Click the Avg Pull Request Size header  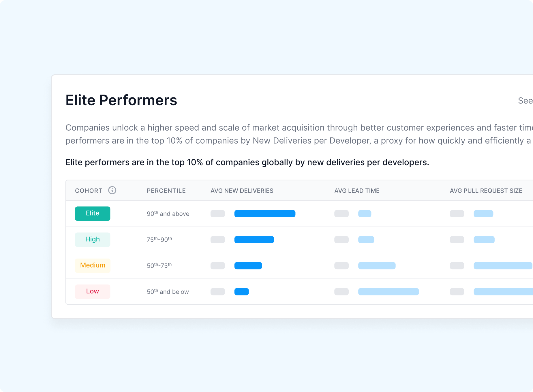click(x=486, y=191)
